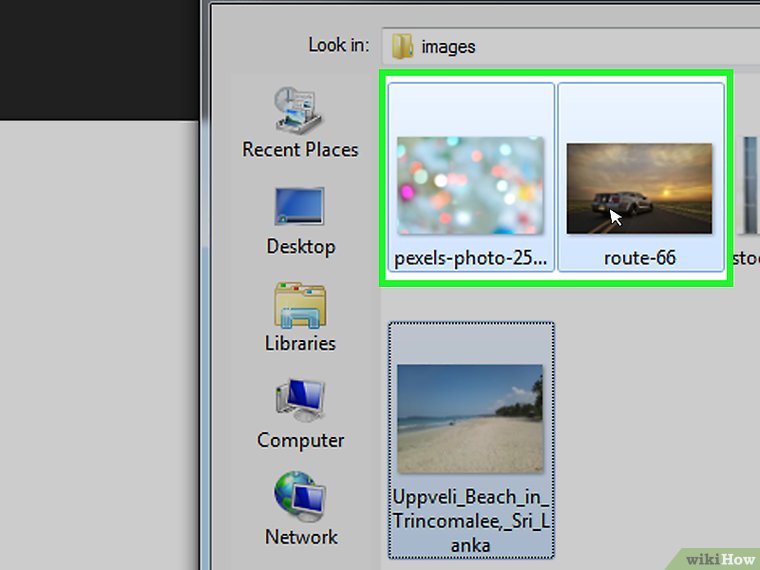Click the partially visible thumbnail after route-66
The image size is (760, 570).
pyautogui.click(x=749, y=188)
